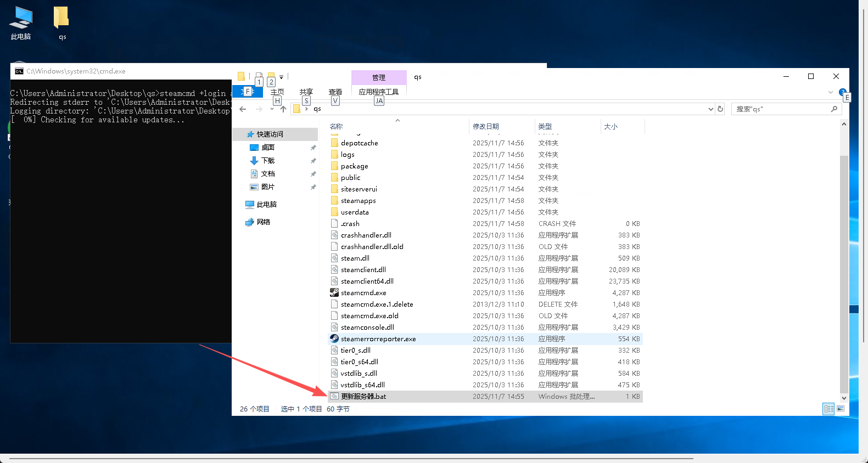The width and height of the screenshot is (868, 463).
Task: Open the recent locations dropdown arrow
Action: (272, 109)
